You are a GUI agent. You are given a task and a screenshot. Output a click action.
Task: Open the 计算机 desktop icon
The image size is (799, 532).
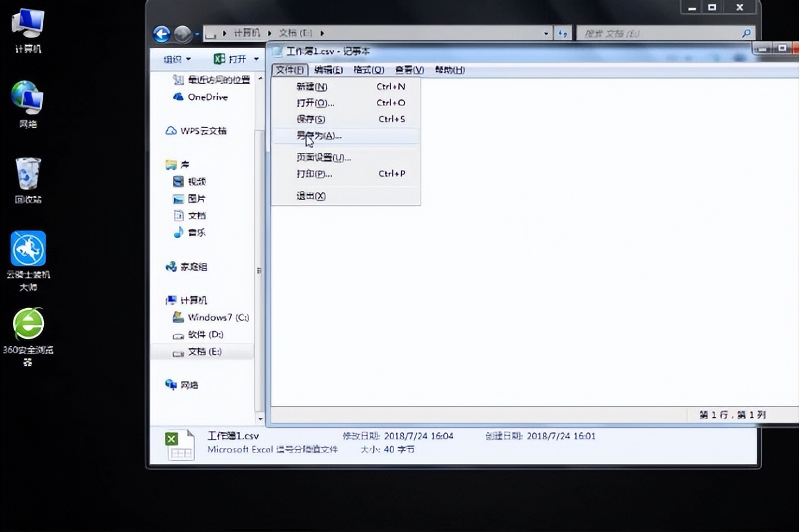click(28, 30)
